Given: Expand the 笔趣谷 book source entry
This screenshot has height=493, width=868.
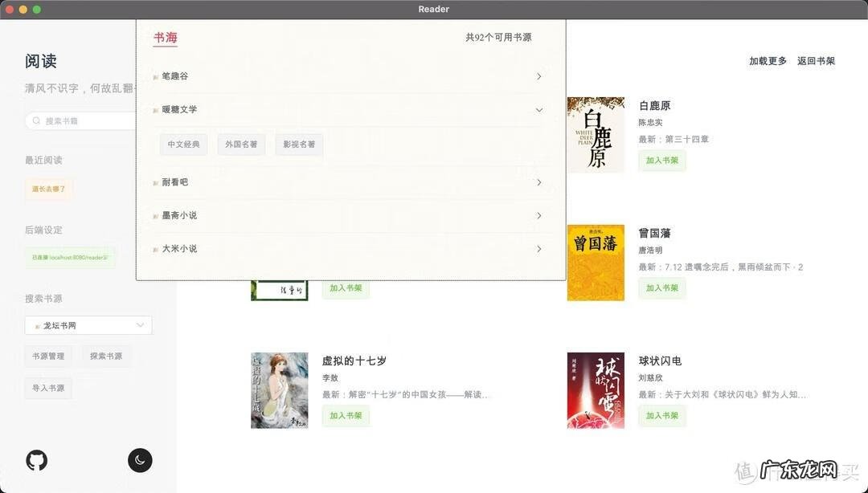Looking at the screenshot, I should tap(539, 76).
